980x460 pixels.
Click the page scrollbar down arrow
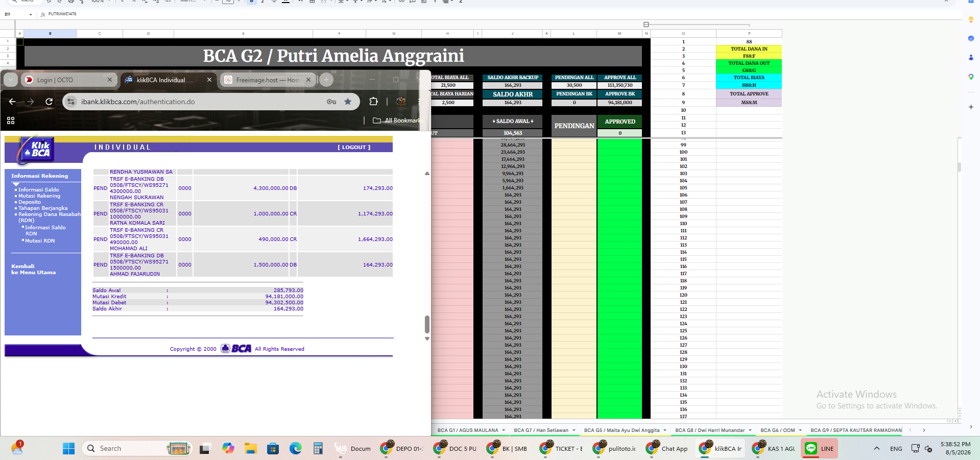point(427,338)
